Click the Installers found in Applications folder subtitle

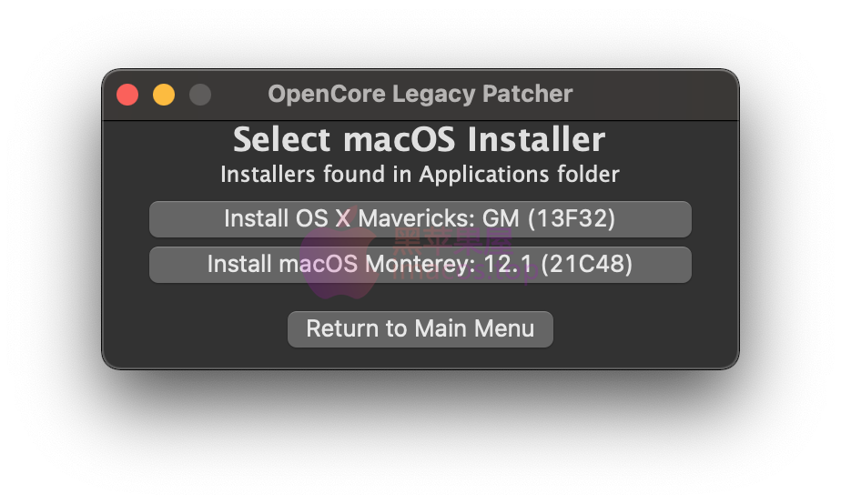(x=420, y=175)
